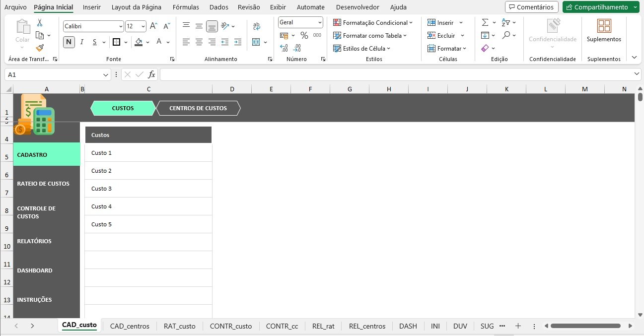Click the Format Painter brush icon
The image size is (644, 336).
point(40,48)
